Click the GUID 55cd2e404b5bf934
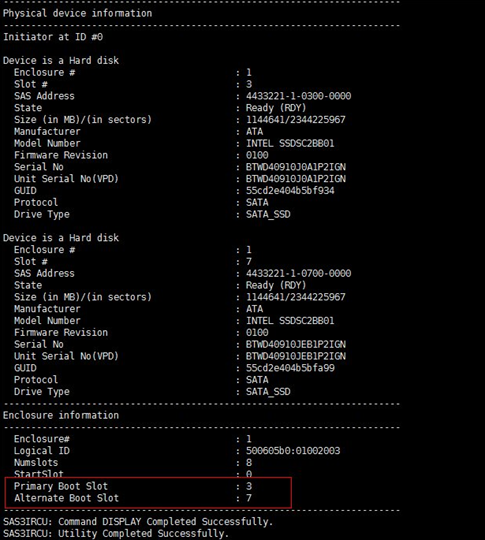Image resolution: width=485 pixels, height=540 pixels. [290, 190]
